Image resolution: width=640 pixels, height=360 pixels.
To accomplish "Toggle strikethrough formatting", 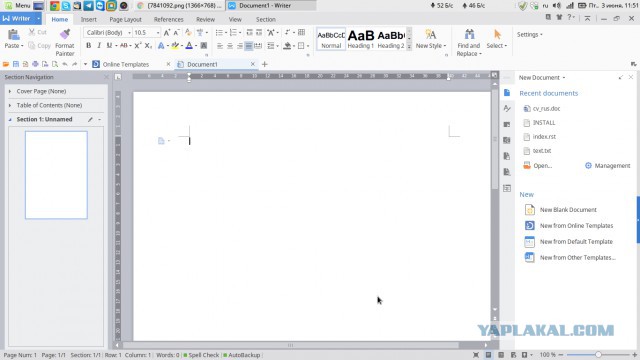I will coord(124,46).
